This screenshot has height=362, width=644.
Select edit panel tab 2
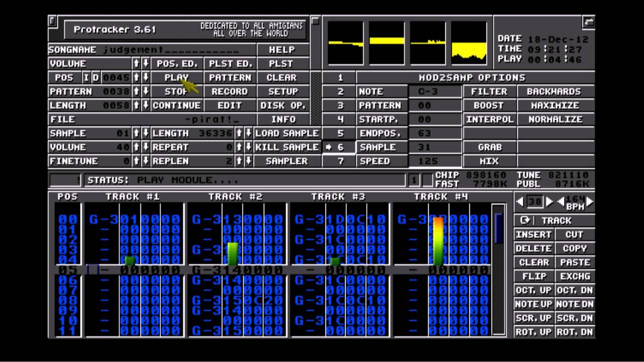pyautogui.click(x=340, y=92)
